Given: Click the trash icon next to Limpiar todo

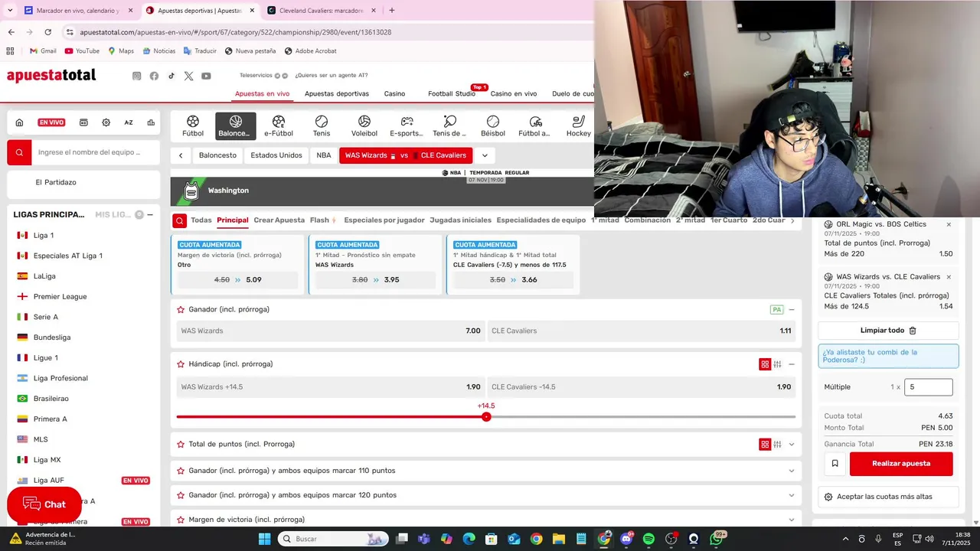Looking at the screenshot, I should (913, 331).
